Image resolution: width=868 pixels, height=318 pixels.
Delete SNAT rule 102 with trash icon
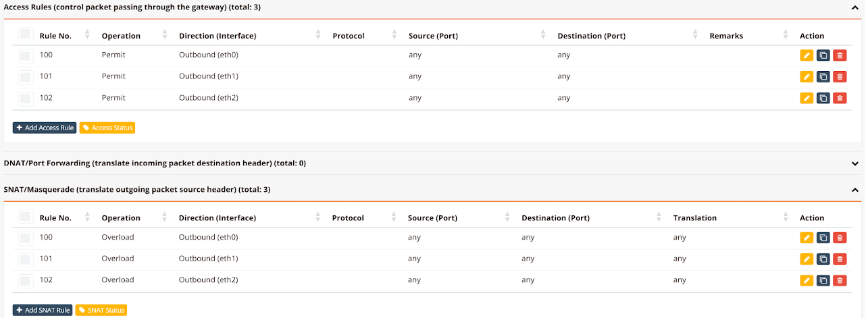click(x=840, y=281)
